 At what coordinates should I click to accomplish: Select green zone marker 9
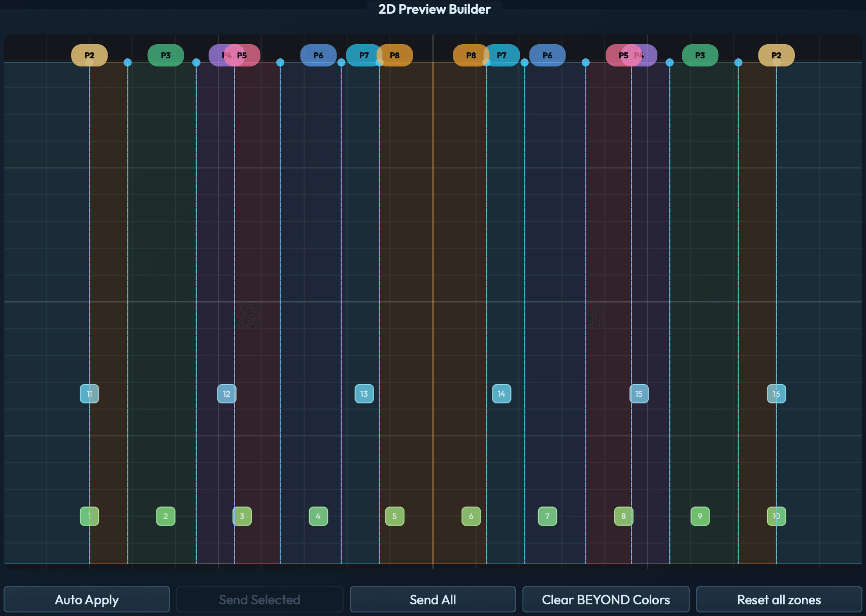click(x=700, y=516)
